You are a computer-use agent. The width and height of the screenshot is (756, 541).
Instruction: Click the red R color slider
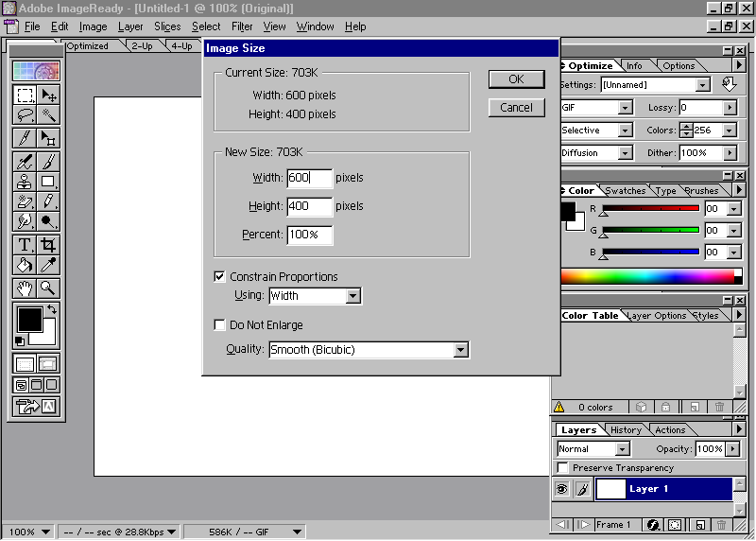pyautogui.click(x=651, y=208)
